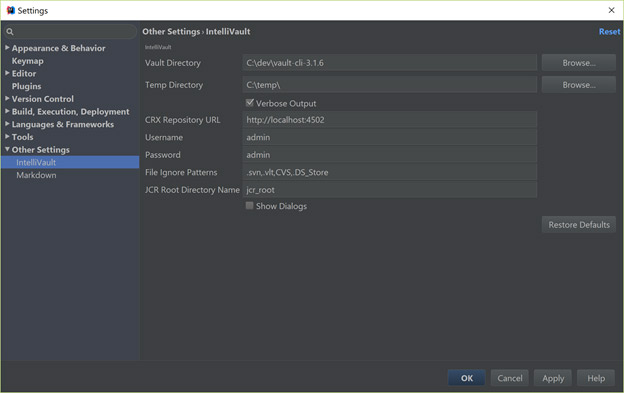The image size is (624, 393).
Task: Toggle the Verbose Output checkbox
Action: pos(250,103)
